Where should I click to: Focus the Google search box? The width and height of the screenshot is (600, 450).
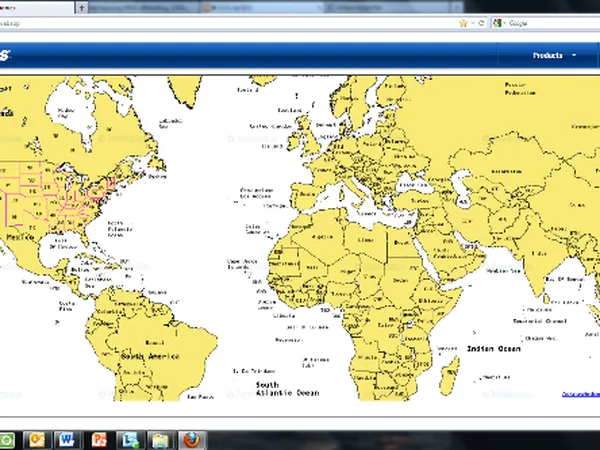(x=553, y=23)
